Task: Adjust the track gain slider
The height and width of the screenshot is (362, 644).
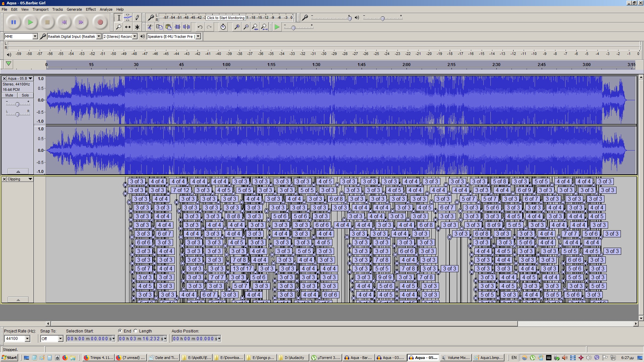Action: click(x=17, y=104)
